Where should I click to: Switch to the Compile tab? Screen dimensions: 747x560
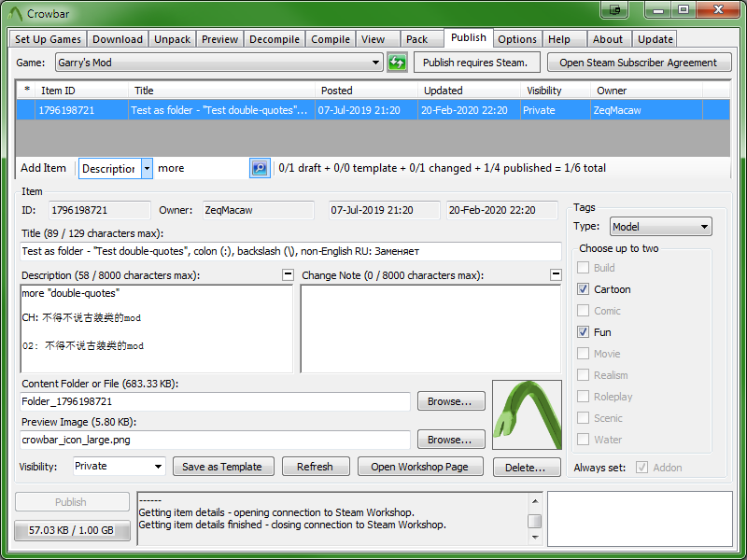pyautogui.click(x=331, y=39)
